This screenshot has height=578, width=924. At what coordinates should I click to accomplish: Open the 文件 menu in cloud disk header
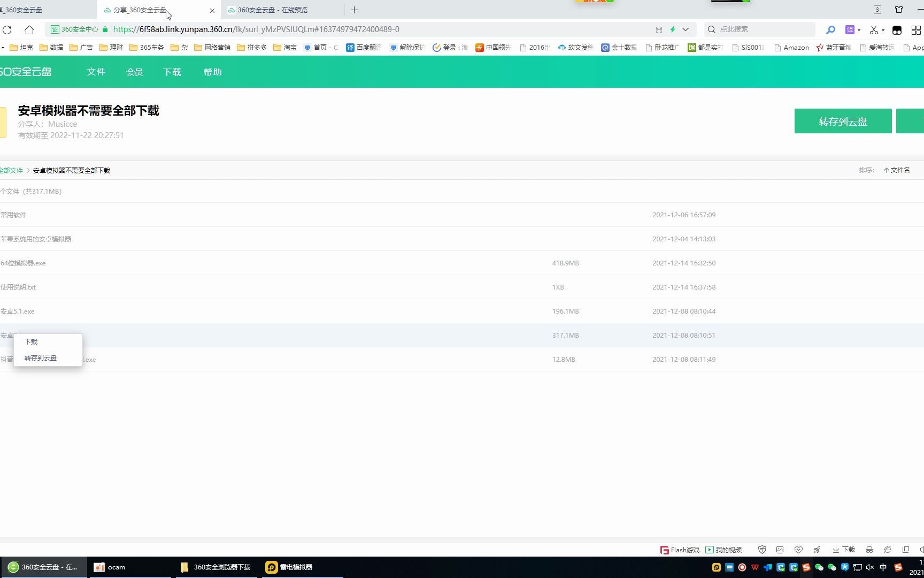96,72
